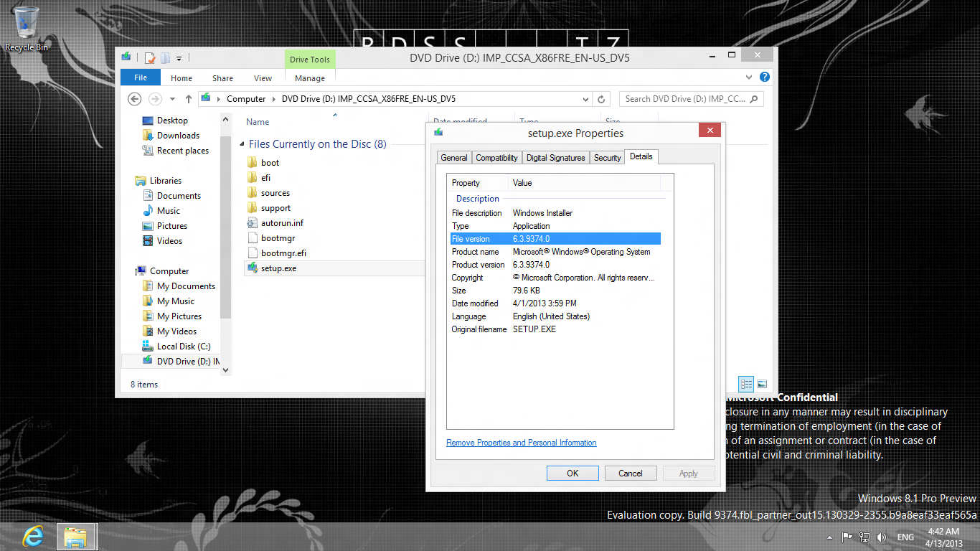
Task: Expand the address bar history dropdown
Action: pos(586,99)
